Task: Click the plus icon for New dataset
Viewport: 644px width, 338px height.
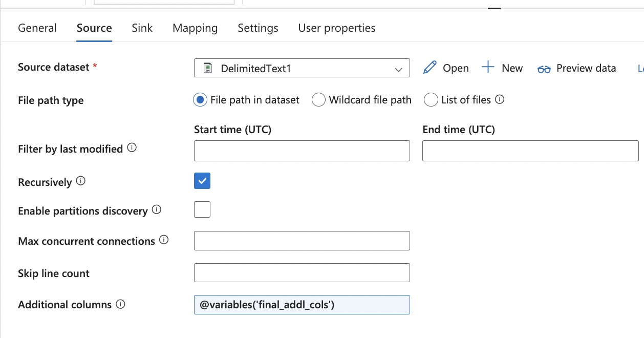Action: tap(488, 68)
